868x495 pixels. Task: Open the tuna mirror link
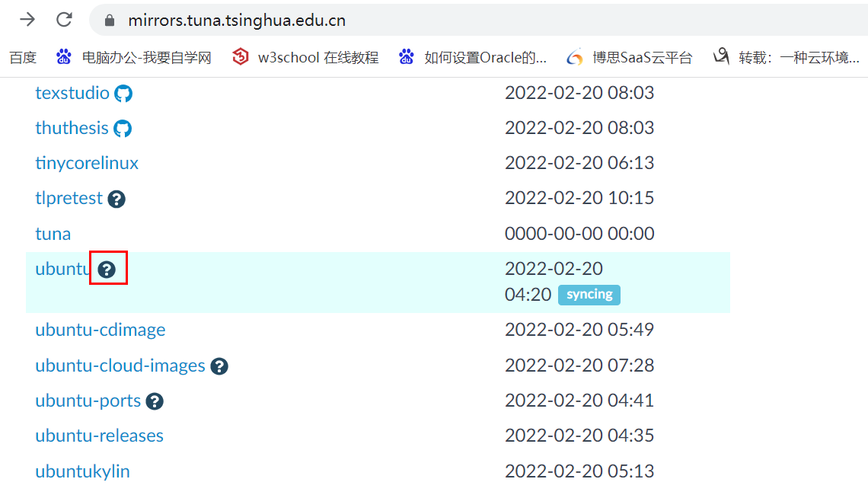[x=53, y=234]
